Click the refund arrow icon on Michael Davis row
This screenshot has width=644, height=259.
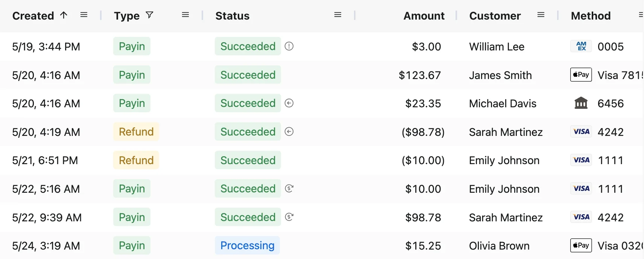pyautogui.click(x=289, y=103)
